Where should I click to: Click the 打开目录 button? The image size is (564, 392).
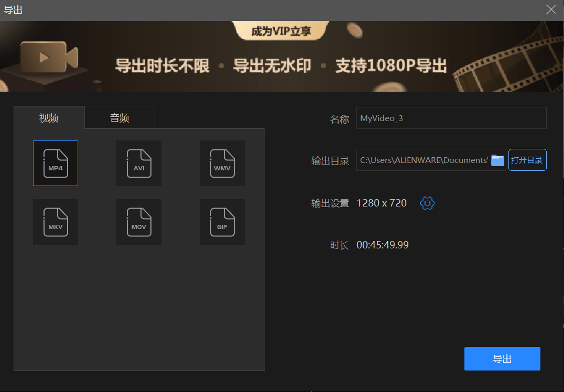click(x=527, y=160)
